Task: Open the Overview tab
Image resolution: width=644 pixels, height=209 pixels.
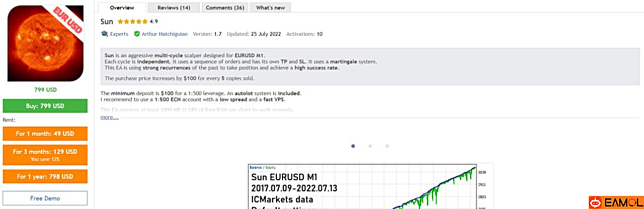Action: tap(122, 8)
